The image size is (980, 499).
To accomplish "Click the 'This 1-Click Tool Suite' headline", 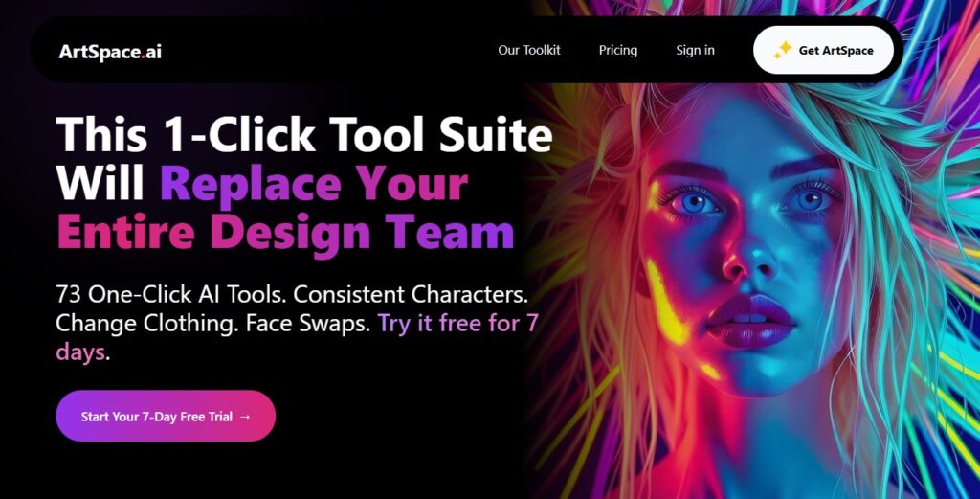I will click(x=304, y=135).
